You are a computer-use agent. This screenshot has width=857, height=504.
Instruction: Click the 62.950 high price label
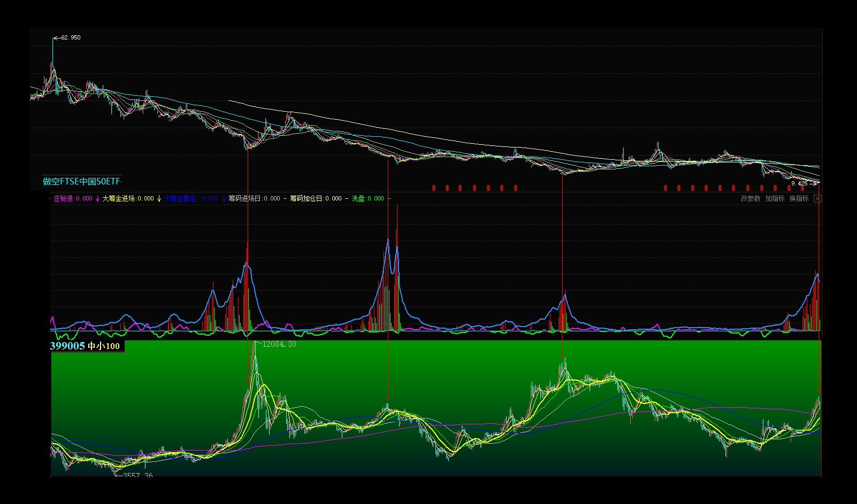(71, 38)
